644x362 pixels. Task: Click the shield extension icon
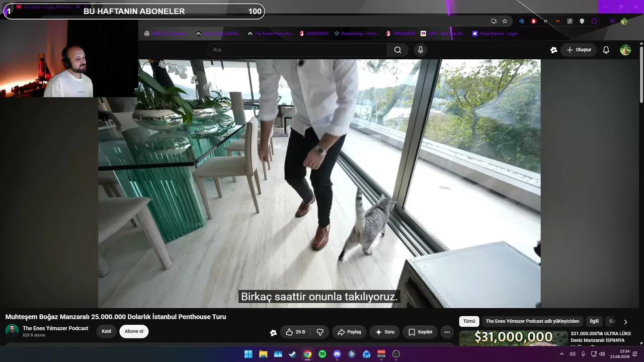582,21
